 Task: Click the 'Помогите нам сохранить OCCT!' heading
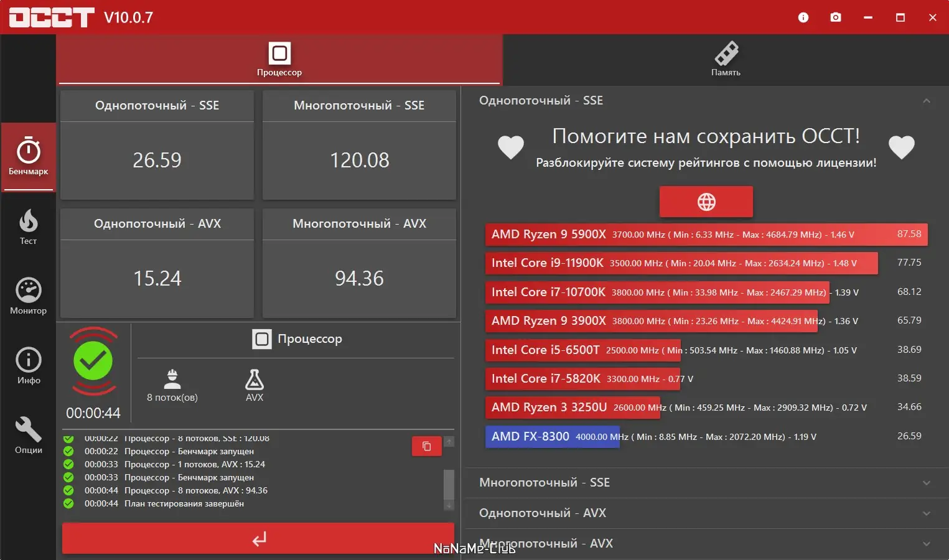click(706, 136)
